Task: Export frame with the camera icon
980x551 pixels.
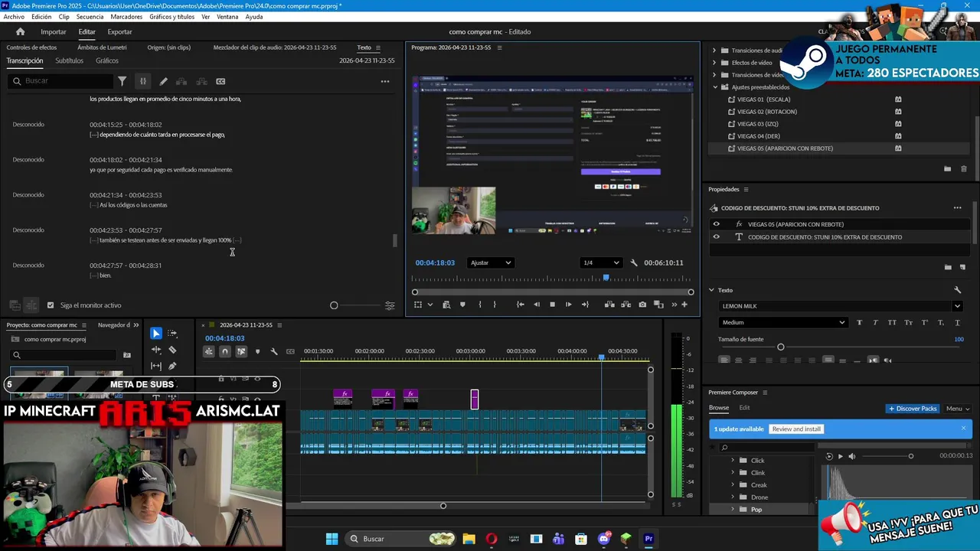Action: (642, 305)
